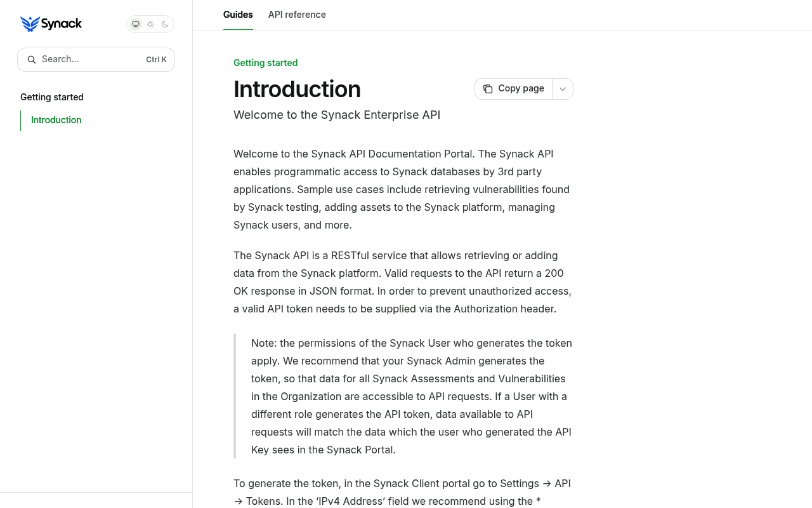
Task: Switch to dark theme moon icon
Action: [x=165, y=24]
